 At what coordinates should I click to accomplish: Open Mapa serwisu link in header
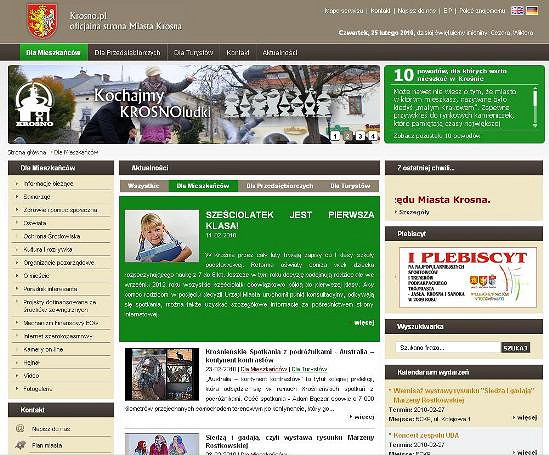[x=343, y=11]
